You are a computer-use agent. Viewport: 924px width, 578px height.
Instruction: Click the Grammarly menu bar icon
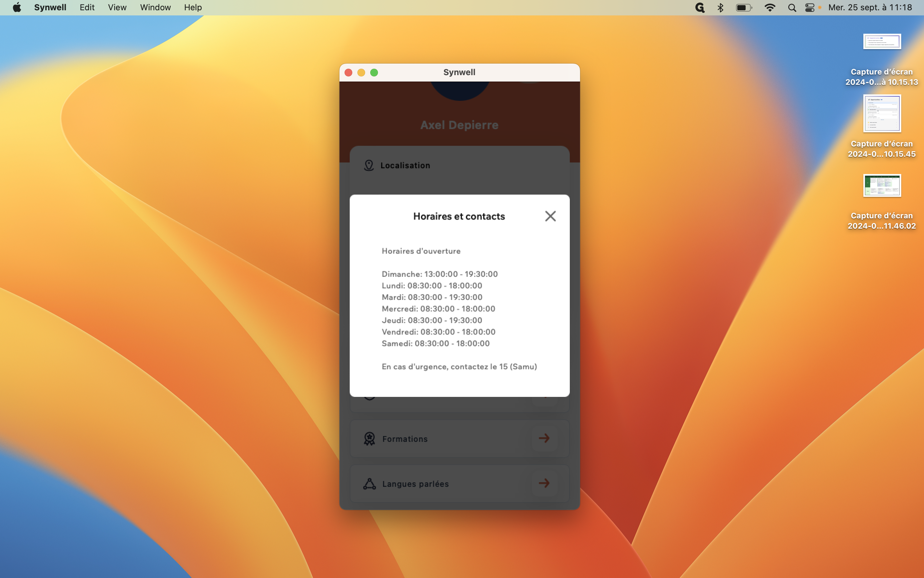(x=699, y=7)
